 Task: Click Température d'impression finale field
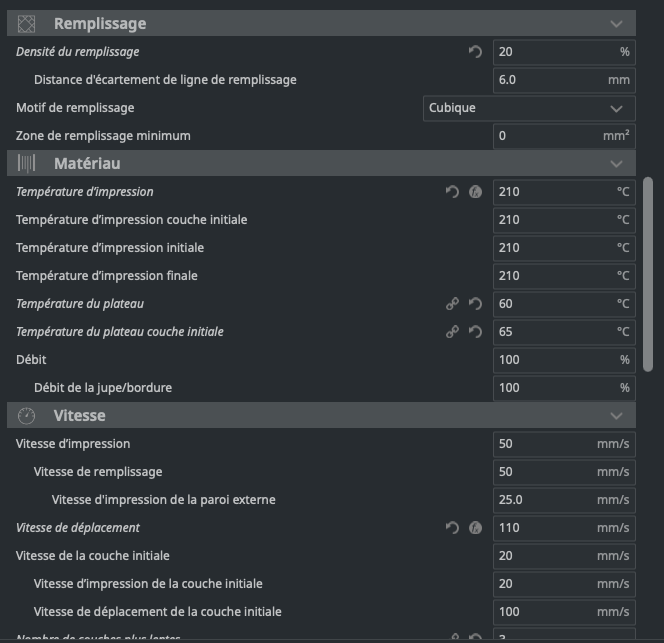pyautogui.click(x=553, y=276)
